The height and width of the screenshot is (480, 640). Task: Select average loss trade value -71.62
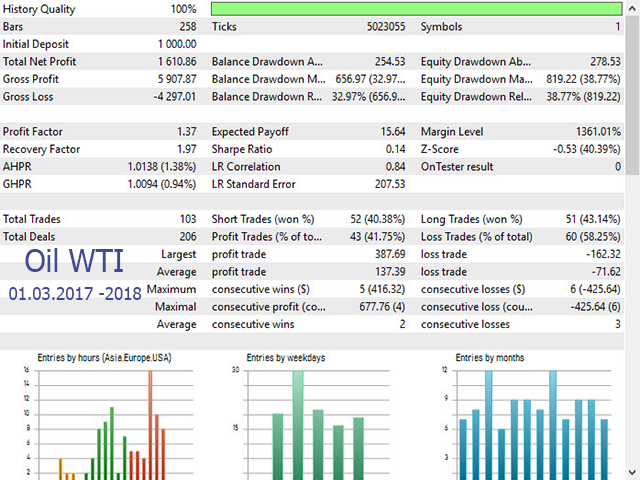(x=606, y=272)
